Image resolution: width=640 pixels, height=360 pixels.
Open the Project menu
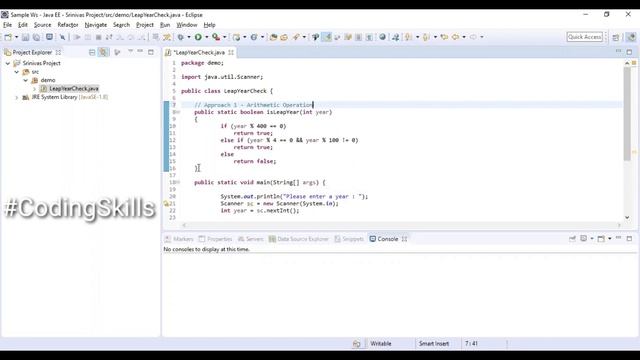pos(145,25)
